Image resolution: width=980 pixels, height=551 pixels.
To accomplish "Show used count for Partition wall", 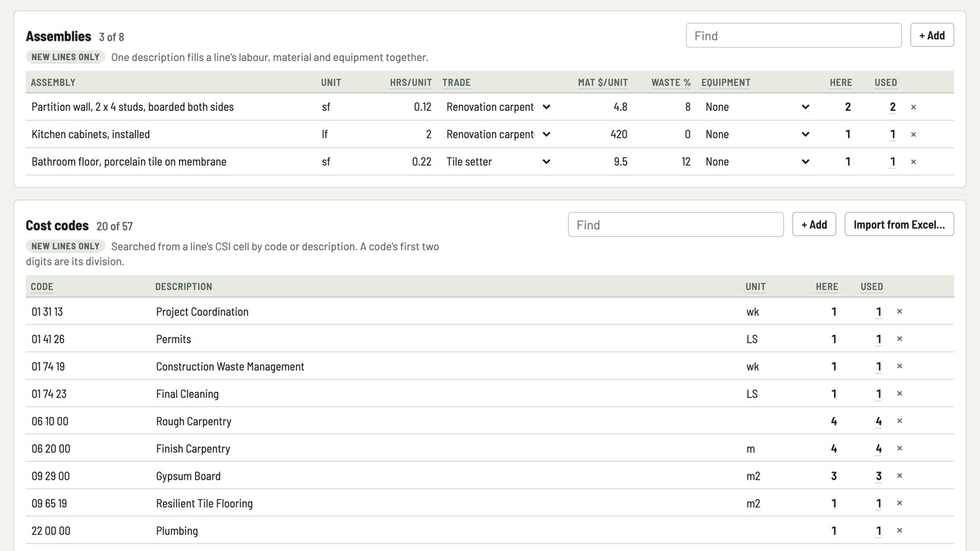I will click(x=892, y=107).
